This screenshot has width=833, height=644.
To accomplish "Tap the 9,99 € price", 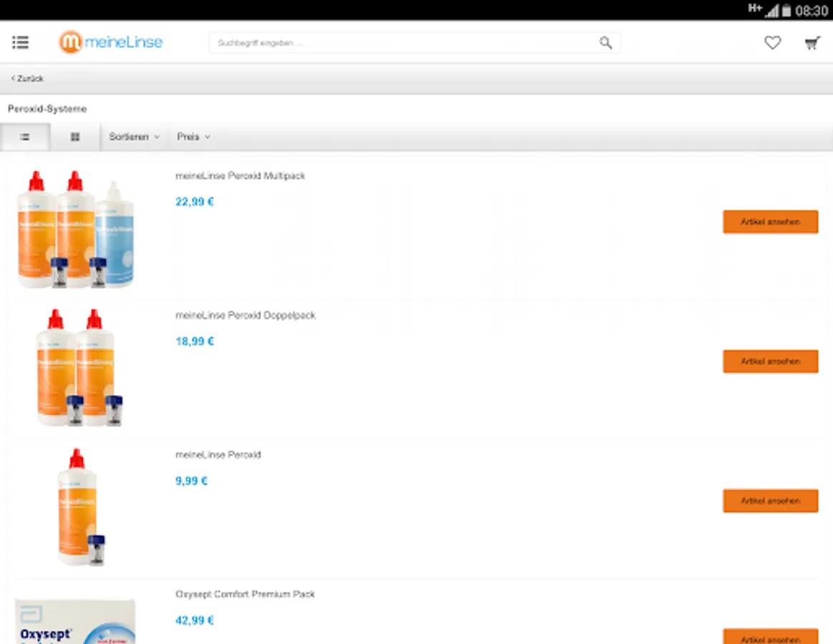I will [x=191, y=481].
